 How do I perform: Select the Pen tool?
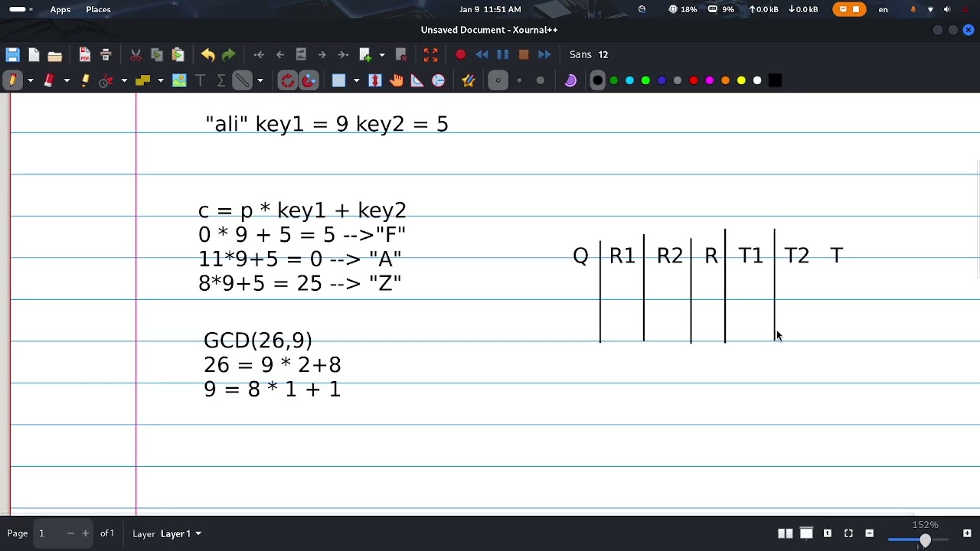point(12,80)
